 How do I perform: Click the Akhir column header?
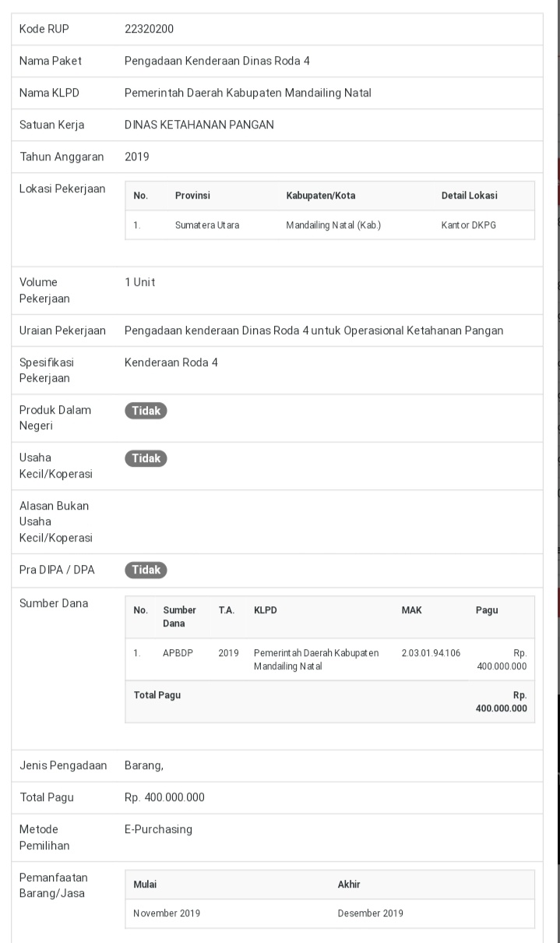[x=349, y=885]
